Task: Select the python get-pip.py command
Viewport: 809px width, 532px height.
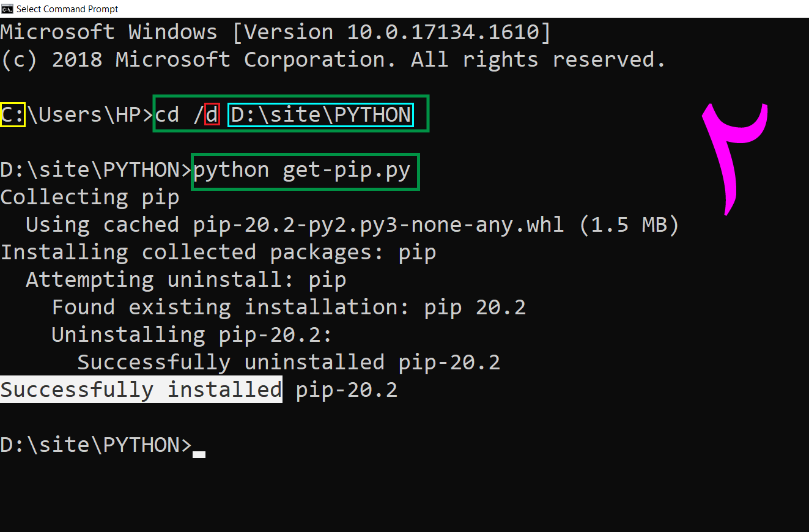Action: (304, 170)
